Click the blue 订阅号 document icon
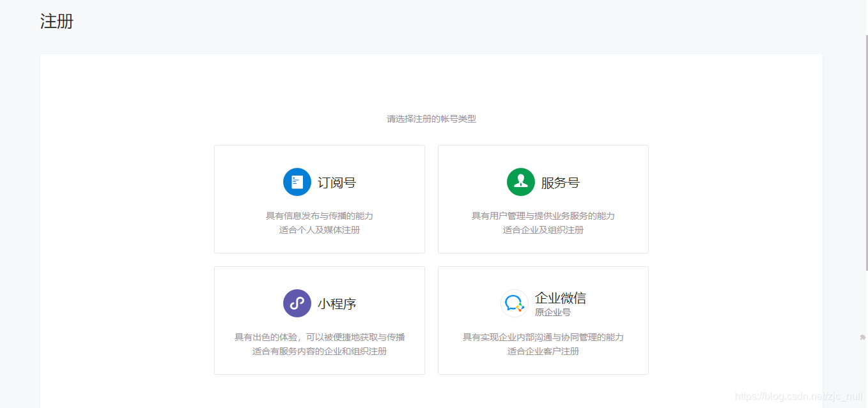Viewport: 868px width, 408px height. click(x=297, y=182)
